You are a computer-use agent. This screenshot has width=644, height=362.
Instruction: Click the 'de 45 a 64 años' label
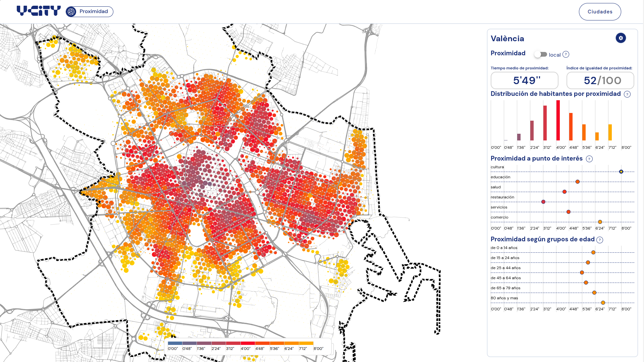coord(506,278)
